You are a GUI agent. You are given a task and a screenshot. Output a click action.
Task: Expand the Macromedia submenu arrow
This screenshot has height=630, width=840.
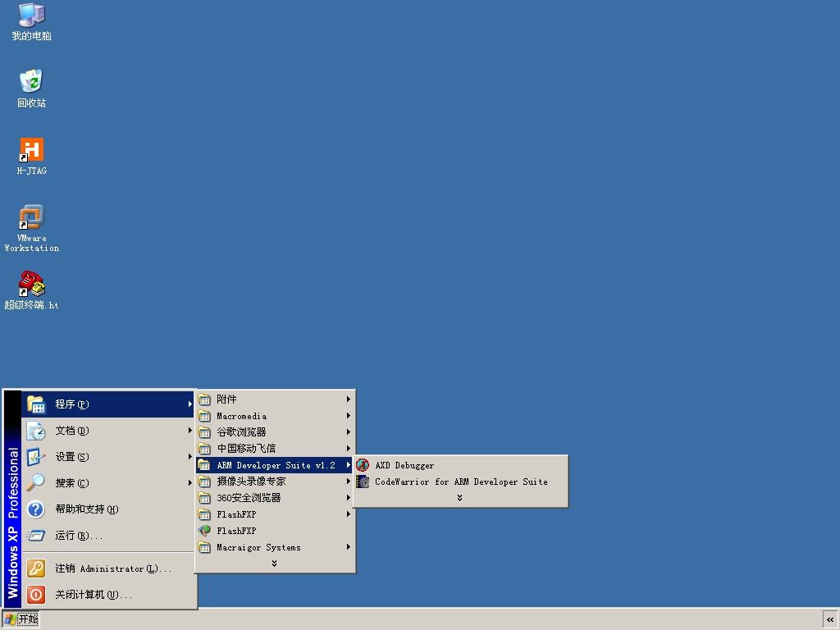(348, 416)
